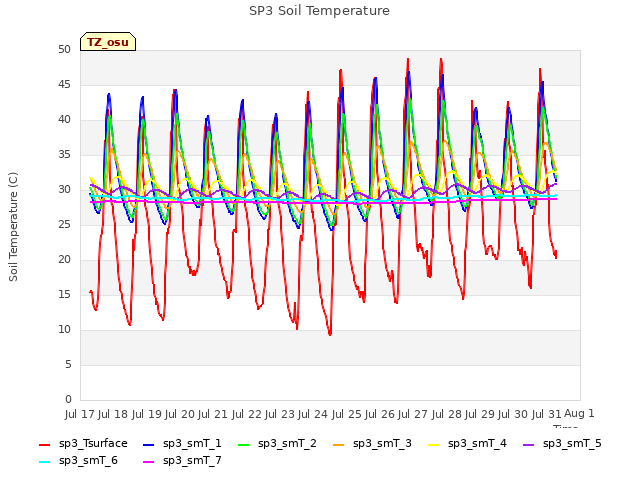Toggle sp3_smT_4 legend entry

[x=467, y=443]
